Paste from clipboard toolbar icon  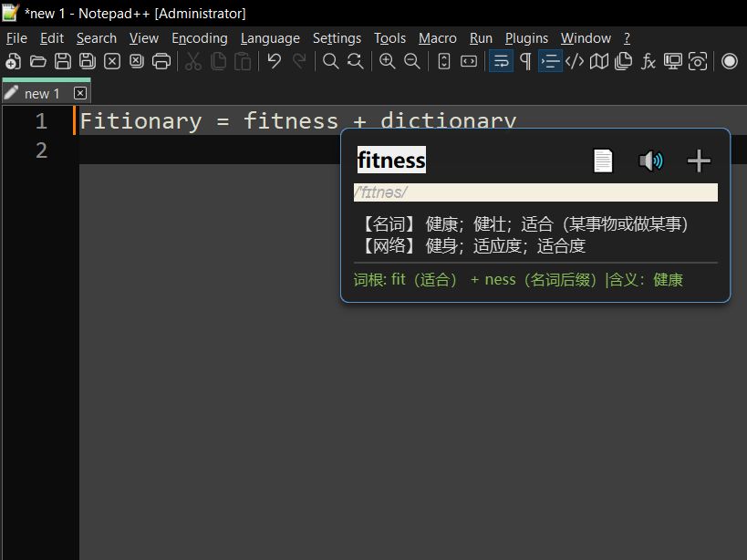[x=243, y=61]
